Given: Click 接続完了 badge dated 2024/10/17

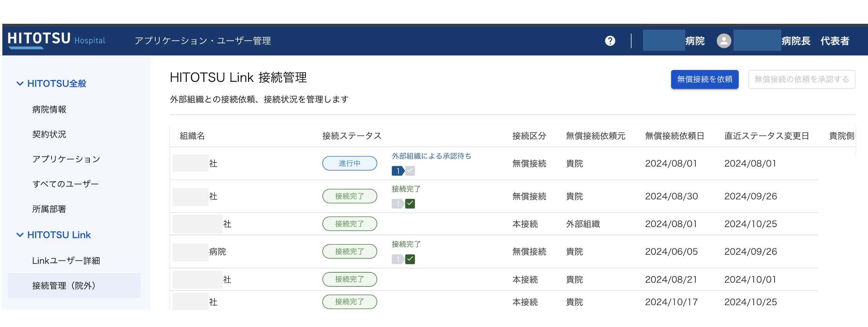Looking at the screenshot, I should (x=349, y=302).
